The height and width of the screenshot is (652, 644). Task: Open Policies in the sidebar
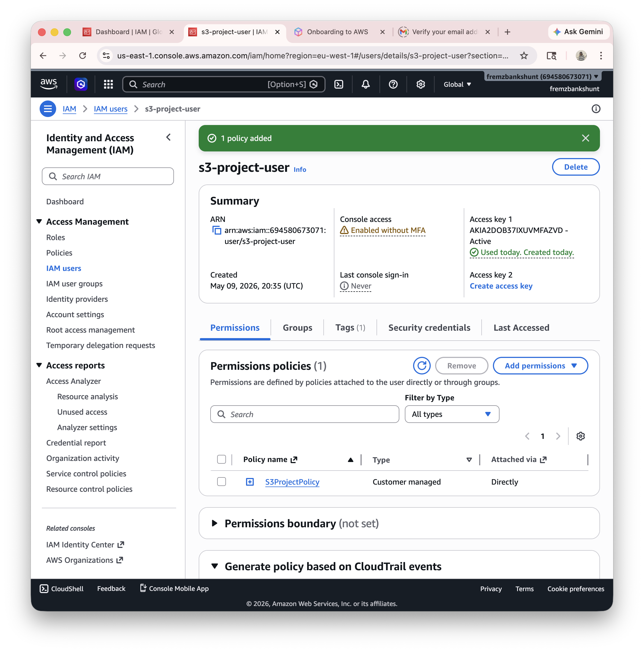pyautogui.click(x=59, y=252)
